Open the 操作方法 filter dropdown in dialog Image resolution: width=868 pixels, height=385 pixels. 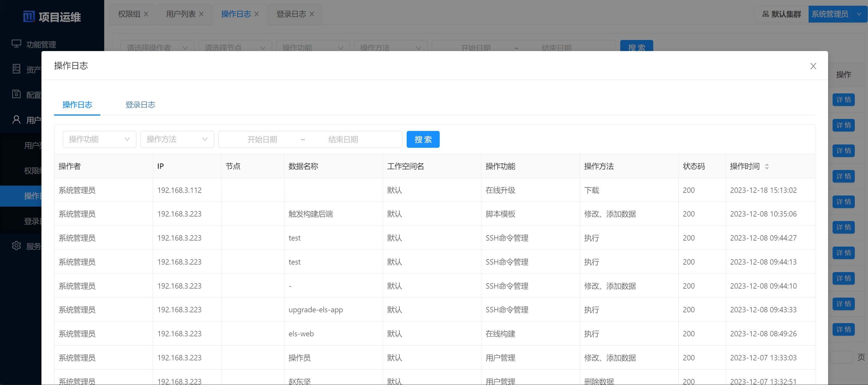pyautogui.click(x=177, y=139)
